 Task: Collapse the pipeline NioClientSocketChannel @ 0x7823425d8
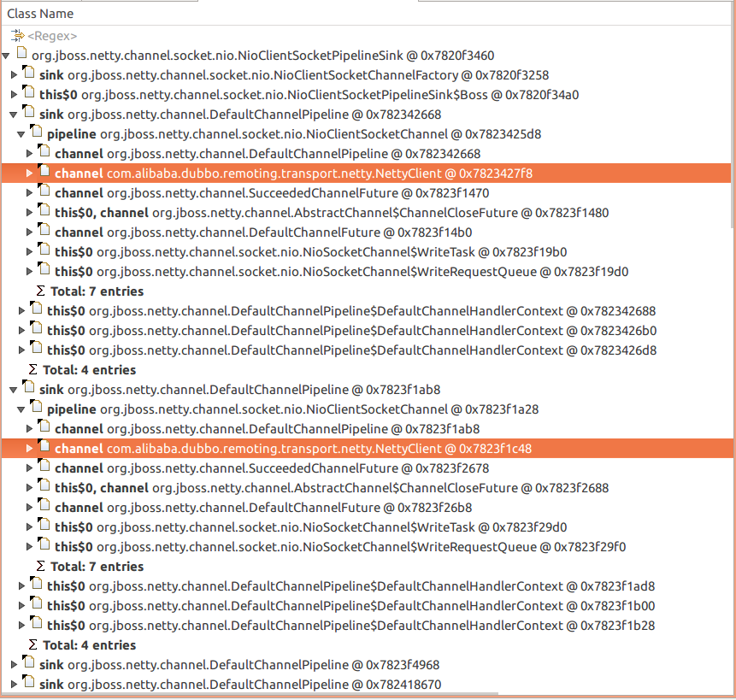[21, 134]
